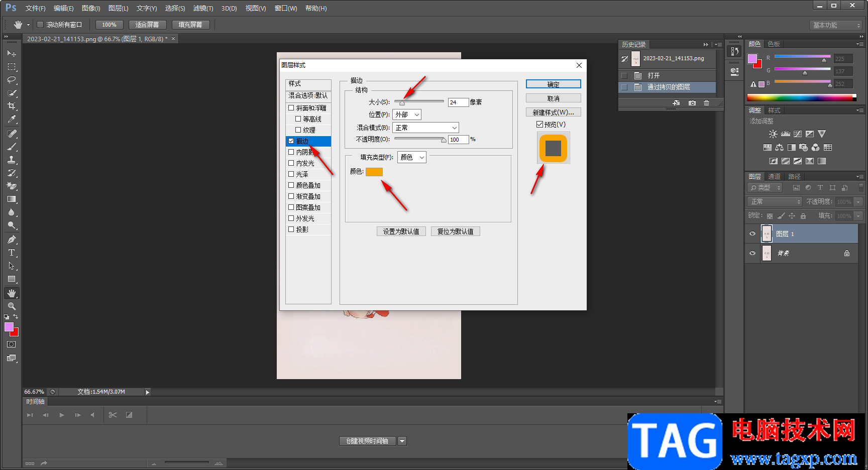Select the Path Selection tool
Screen dimensions: 868x470
click(x=12, y=266)
